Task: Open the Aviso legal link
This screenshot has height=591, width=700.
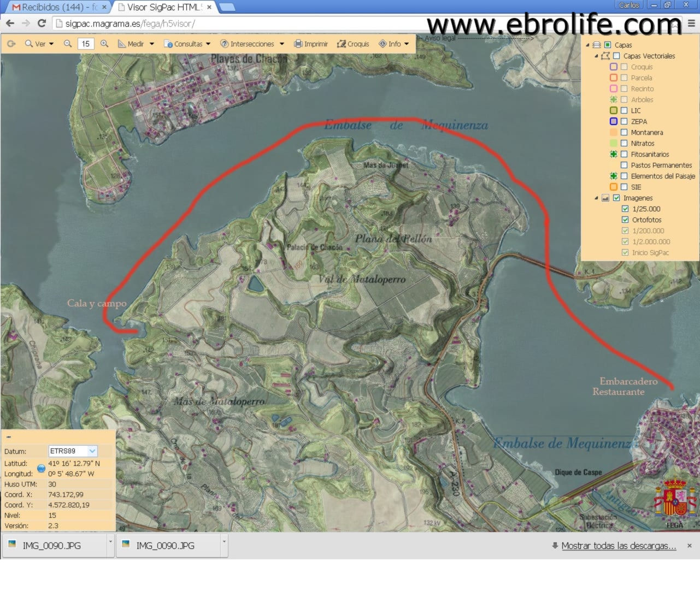Action: pyautogui.click(x=440, y=38)
